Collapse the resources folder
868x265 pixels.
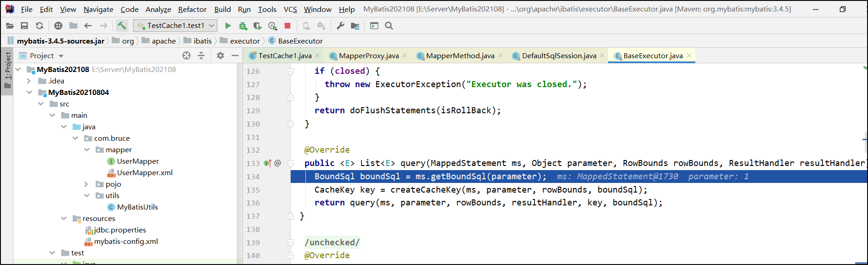point(64,219)
